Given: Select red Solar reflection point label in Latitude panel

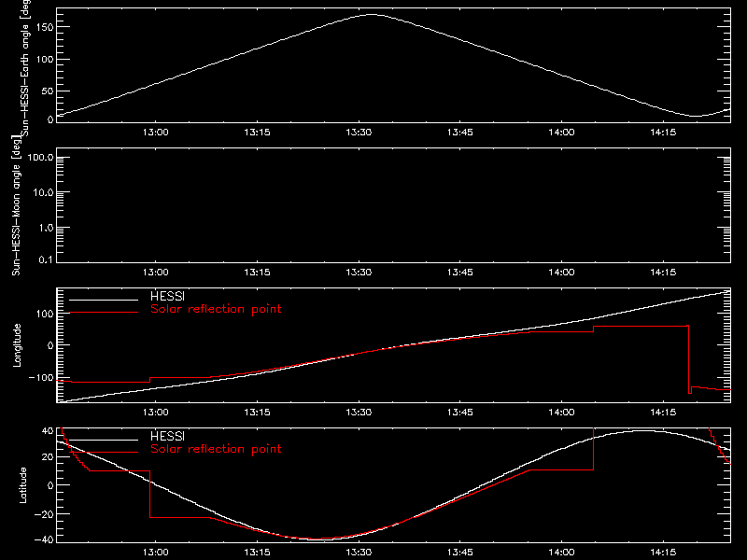Looking at the screenshot, I should pyautogui.click(x=216, y=449).
